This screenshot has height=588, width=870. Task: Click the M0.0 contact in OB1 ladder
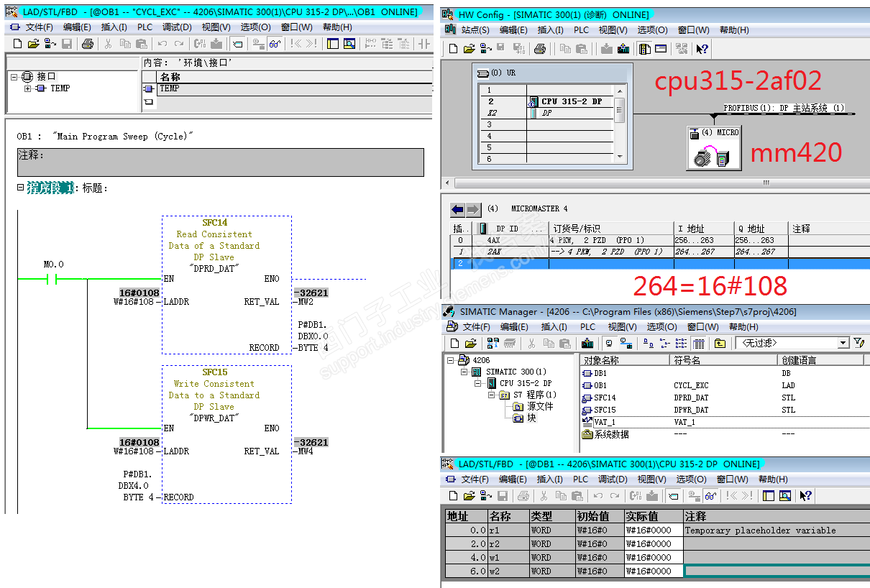52,279
